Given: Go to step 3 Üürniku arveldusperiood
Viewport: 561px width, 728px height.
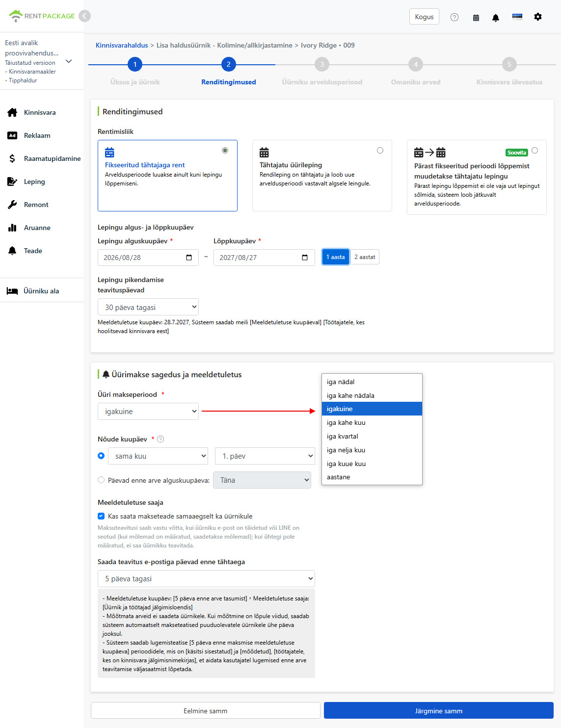Looking at the screenshot, I should pyautogui.click(x=322, y=64).
